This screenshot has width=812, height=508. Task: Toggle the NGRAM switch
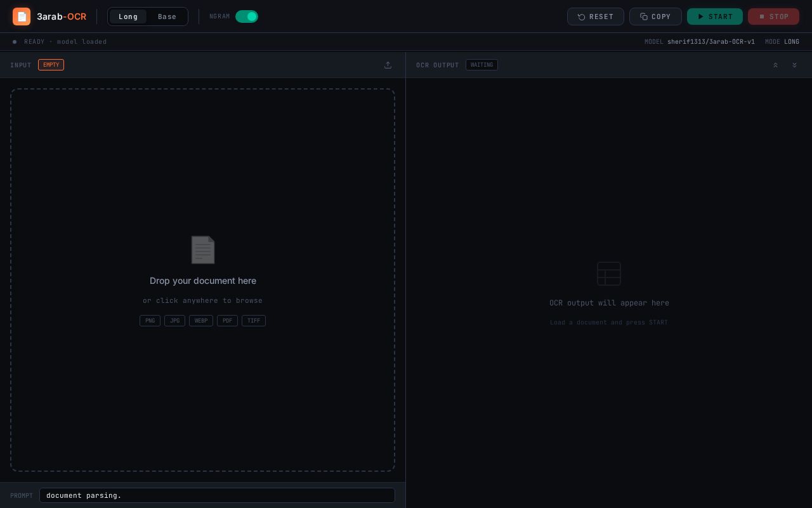click(x=247, y=17)
